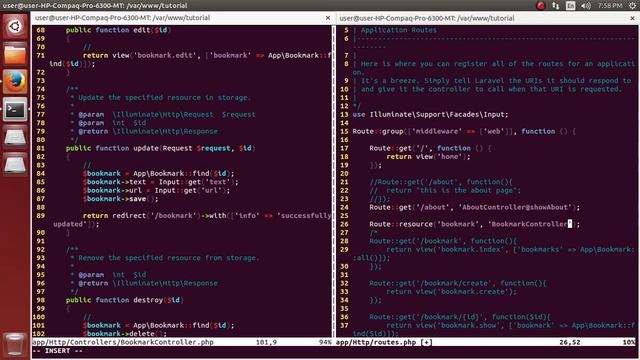The width and height of the screenshot is (640, 360).
Task: Open the Ubuntu Dash search icon
Action: [x=15, y=27]
